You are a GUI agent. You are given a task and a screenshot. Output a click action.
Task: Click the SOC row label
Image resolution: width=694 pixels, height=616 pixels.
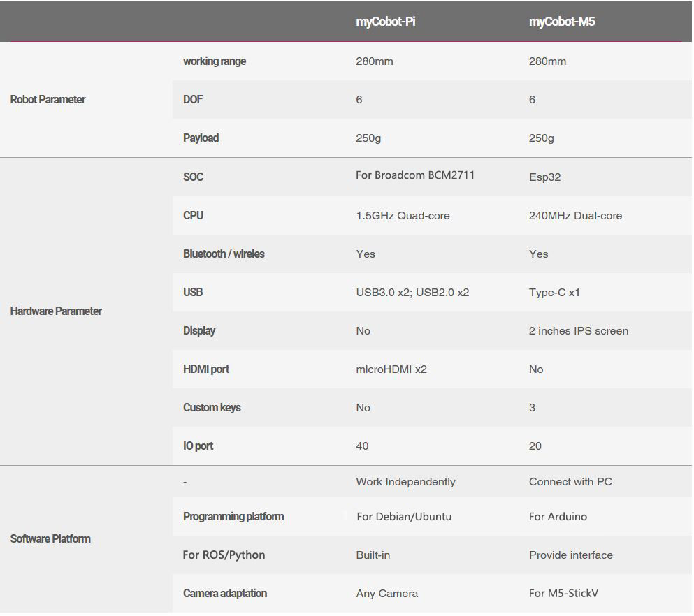(x=193, y=177)
